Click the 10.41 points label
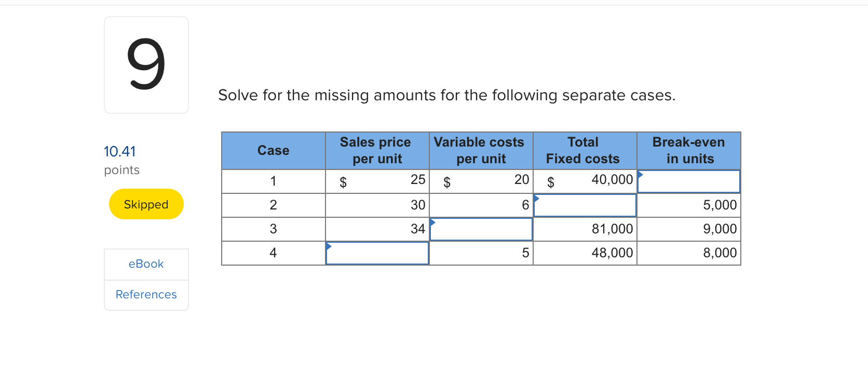The height and width of the screenshot is (368, 868). click(x=119, y=151)
